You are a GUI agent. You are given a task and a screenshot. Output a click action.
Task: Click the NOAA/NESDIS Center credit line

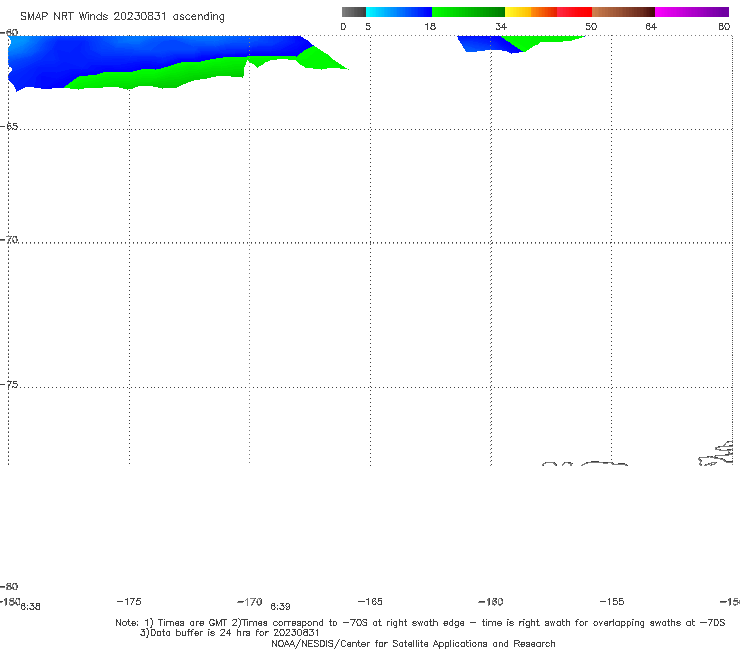[413, 644]
